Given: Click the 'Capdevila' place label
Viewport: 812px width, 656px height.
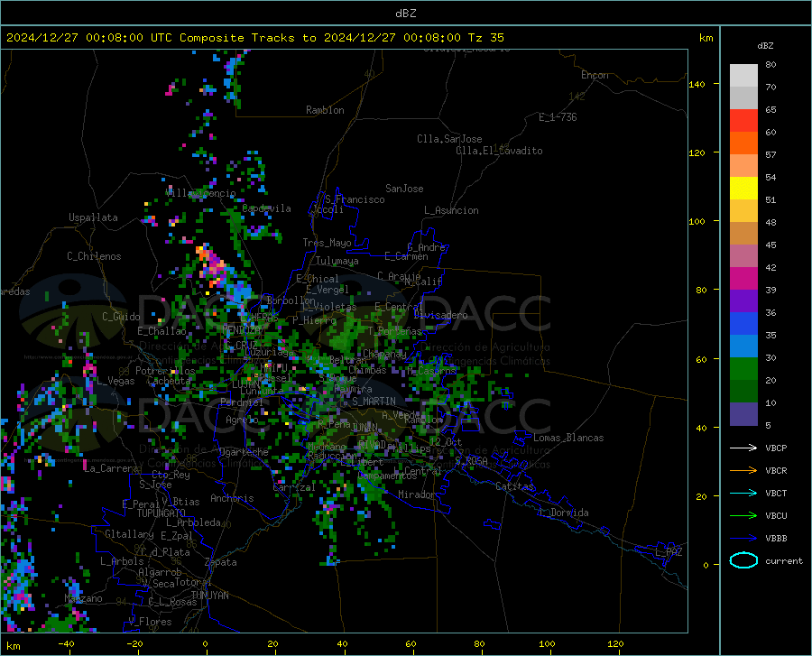Looking at the screenshot, I should 266,208.
